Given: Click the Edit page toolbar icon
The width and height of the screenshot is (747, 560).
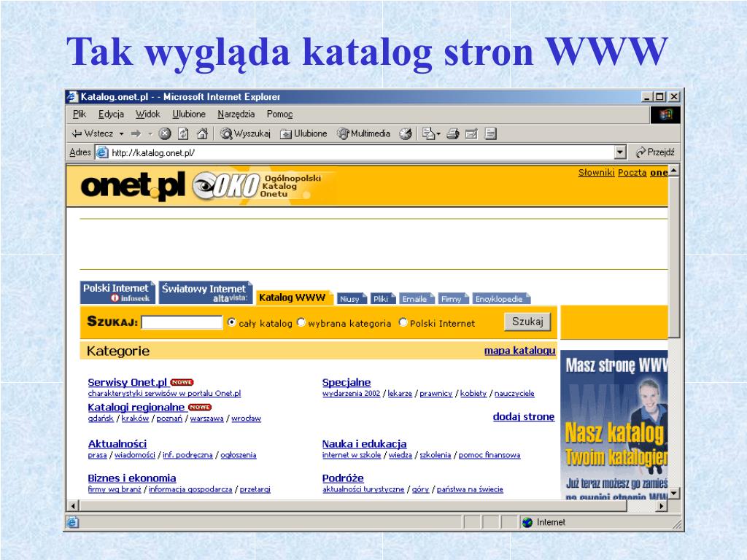Looking at the screenshot, I should 472,134.
